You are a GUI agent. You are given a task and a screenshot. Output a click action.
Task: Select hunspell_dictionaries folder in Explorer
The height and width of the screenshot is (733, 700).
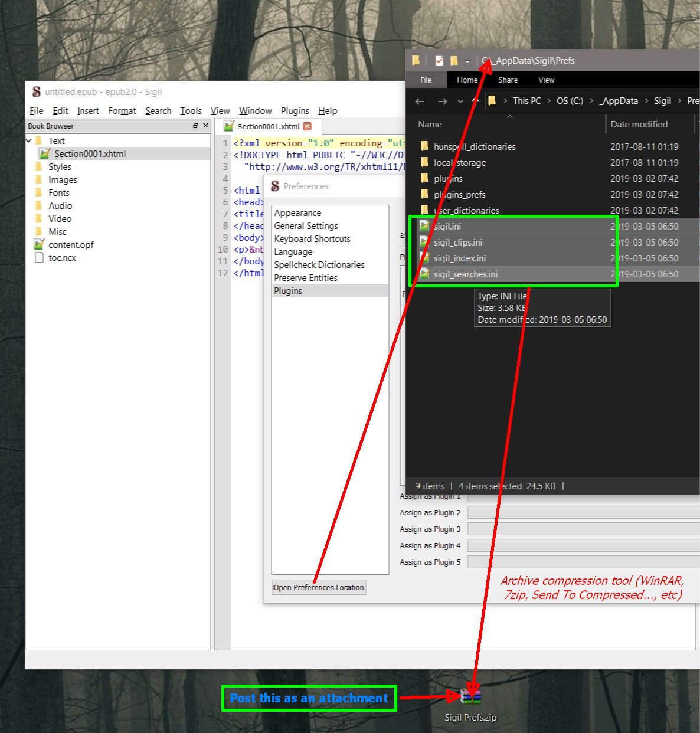[x=475, y=146]
